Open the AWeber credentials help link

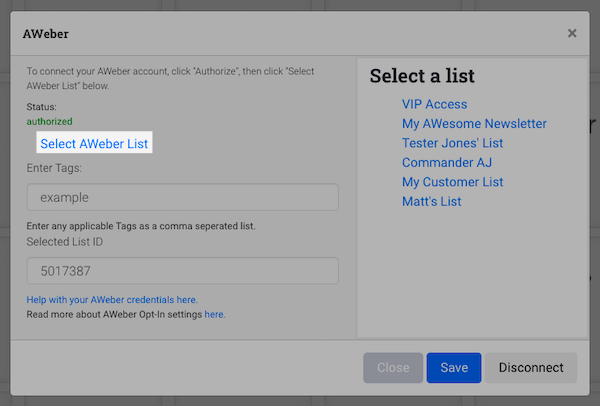(112, 299)
